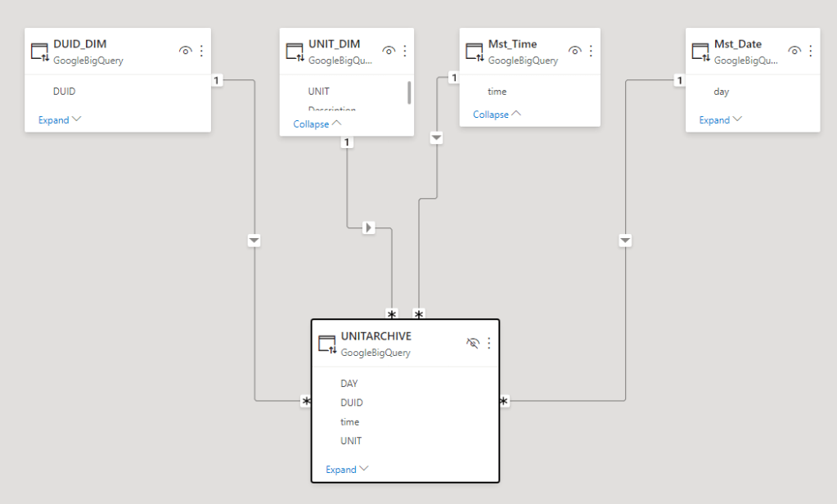This screenshot has width=837, height=504.
Task: Select the DUID field in UNITARCHIVE
Action: pyautogui.click(x=352, y=403)
